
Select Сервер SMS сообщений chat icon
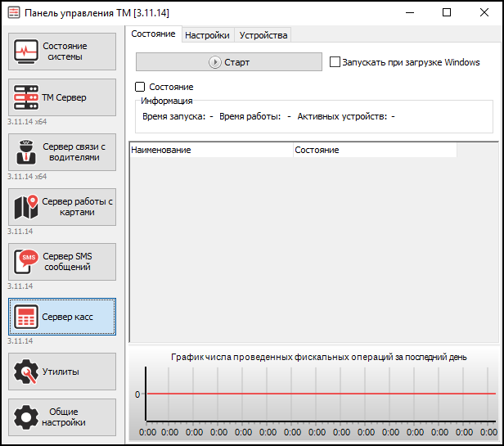click(x=26, y=262)
